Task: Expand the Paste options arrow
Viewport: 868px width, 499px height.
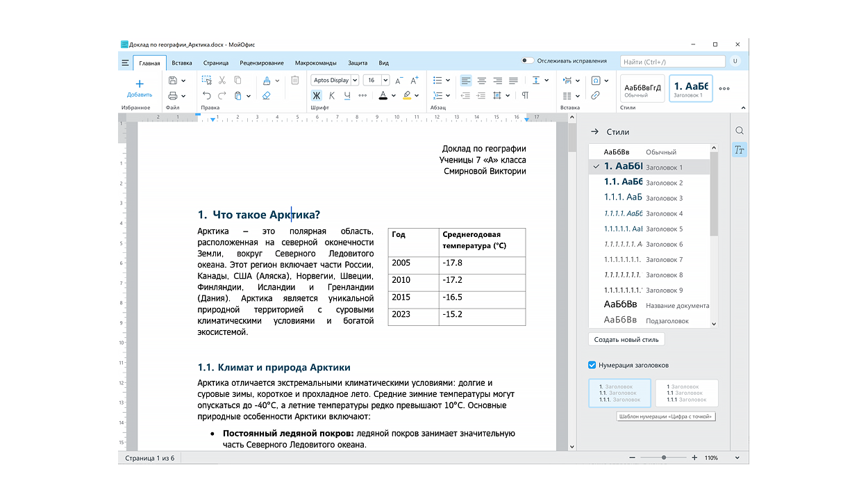Action: 249,96
